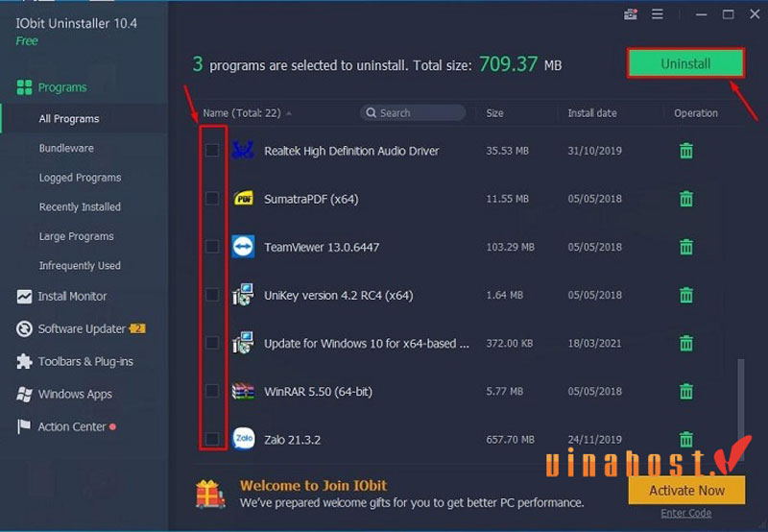The width and height of the screenshot is (768, 532).
Task: Open Large Programs category
Action: click(x=77, y=236)
